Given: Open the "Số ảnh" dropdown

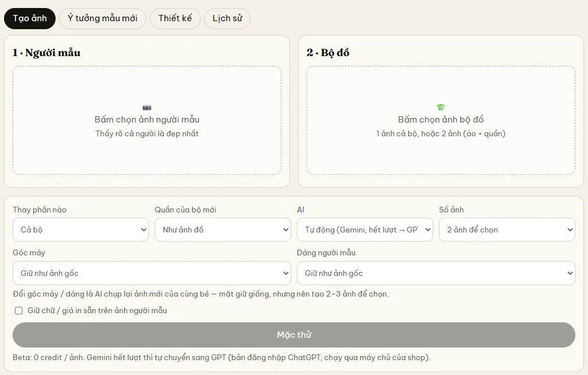Looking at the screenshot, I should [507, 230].
